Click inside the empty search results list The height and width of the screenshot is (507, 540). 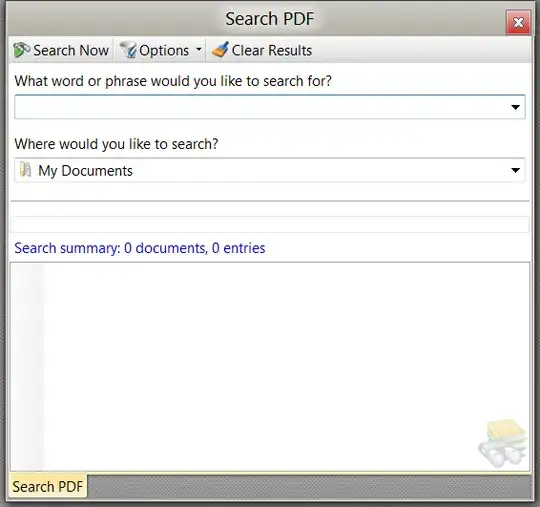[270, 367]
